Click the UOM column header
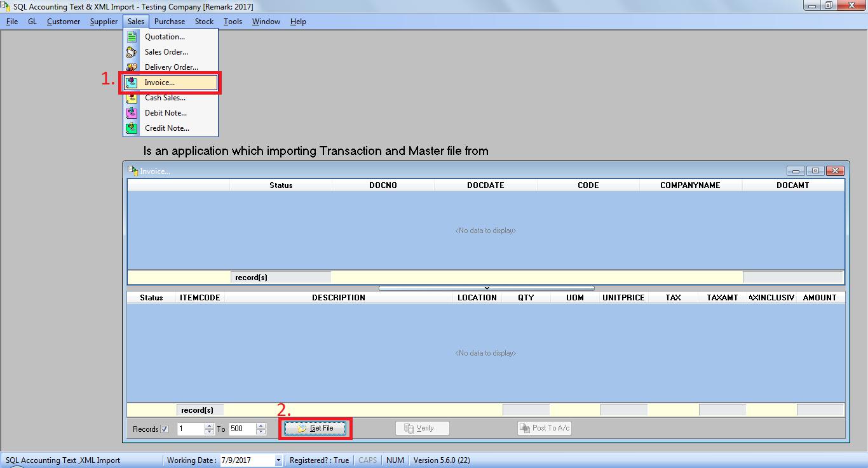 tap(575, 297)
